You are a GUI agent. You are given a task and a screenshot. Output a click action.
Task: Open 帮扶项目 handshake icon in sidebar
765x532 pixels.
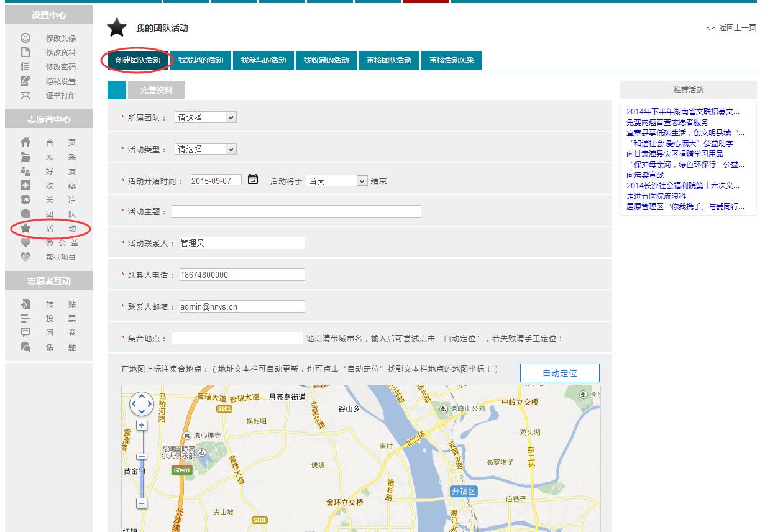click(25, 257)
